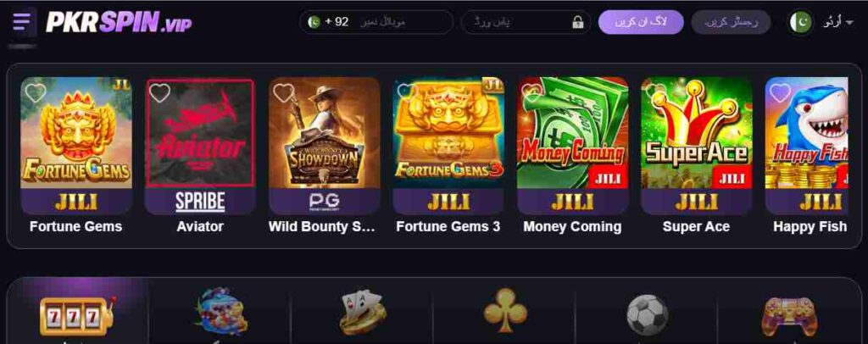The width and height of the screenshot is (868, 344).
Task: Toggle favorite heart on Happy Fish
Action: [780, 92]
